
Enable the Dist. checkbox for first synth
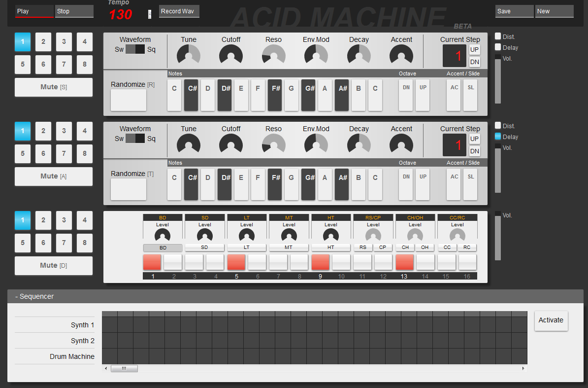pyautogui.click(x=498, y=36)
